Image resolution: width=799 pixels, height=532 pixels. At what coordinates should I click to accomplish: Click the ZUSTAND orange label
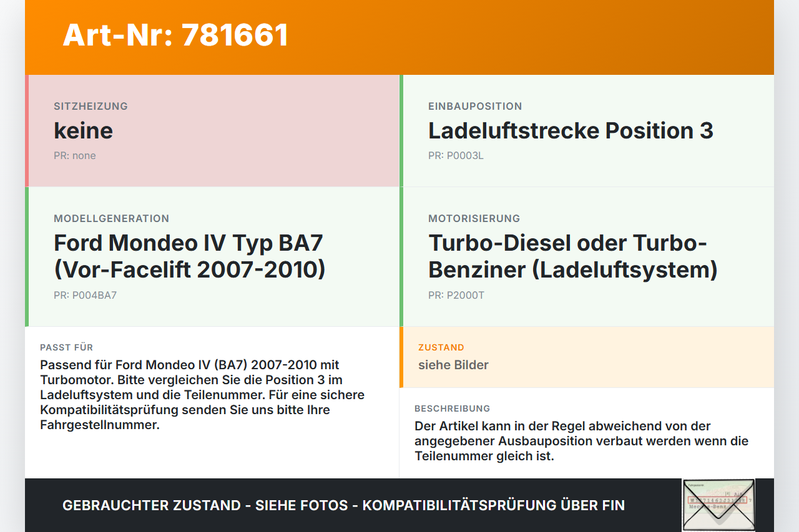click(x=441, y=347)
